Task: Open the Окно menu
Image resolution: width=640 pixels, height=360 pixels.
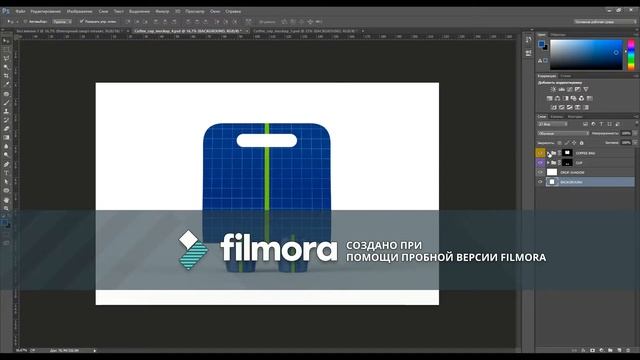Action: [215, 11]
